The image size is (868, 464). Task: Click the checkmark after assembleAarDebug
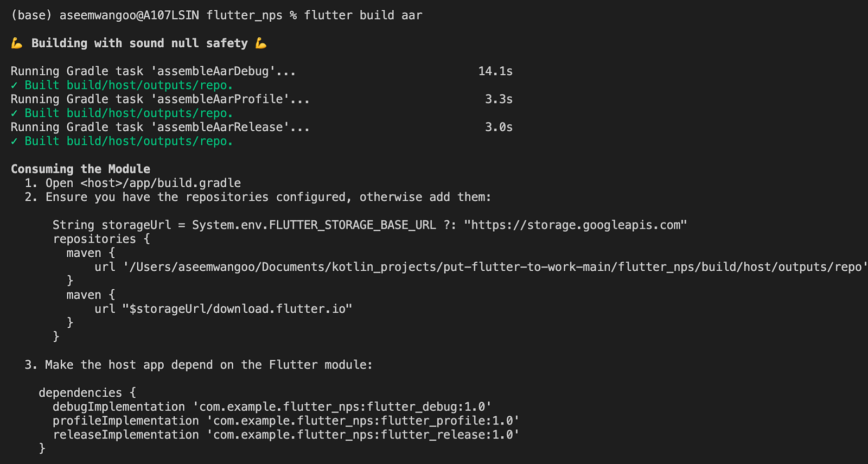tap(14, 85)
